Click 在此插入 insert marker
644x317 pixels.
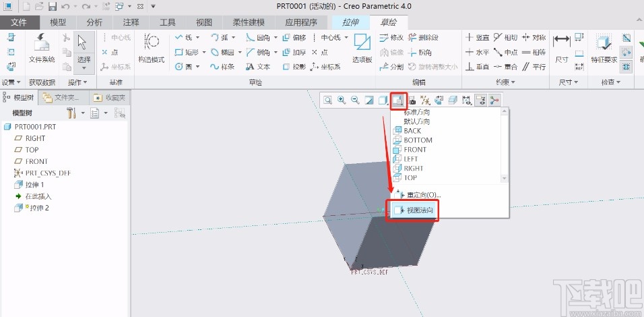34,196
